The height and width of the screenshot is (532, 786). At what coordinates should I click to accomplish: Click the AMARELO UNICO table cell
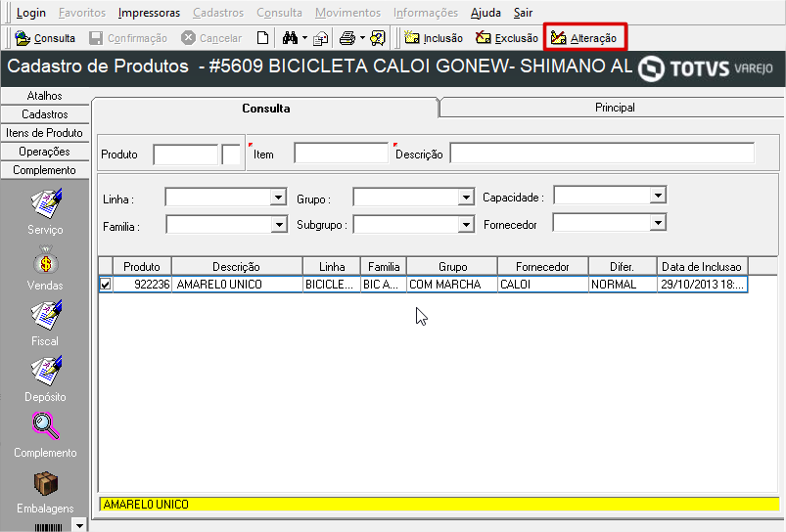tap(237, 284)
